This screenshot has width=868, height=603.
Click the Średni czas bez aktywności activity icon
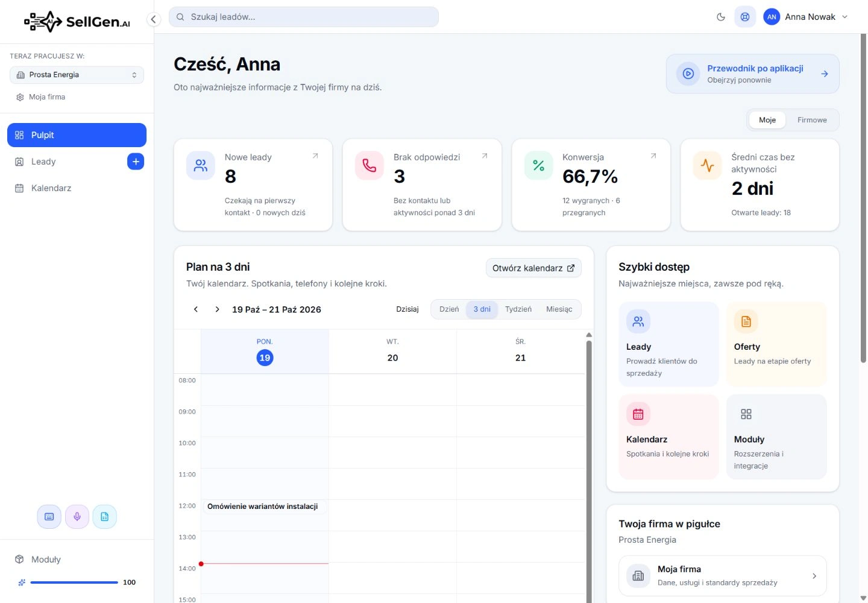click(x=708, y=165)
